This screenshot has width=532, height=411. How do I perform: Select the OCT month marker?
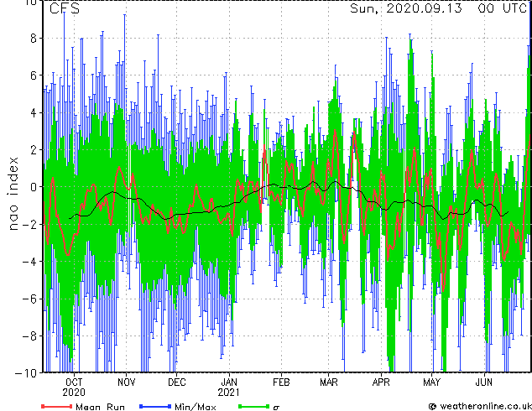[74, 382]
